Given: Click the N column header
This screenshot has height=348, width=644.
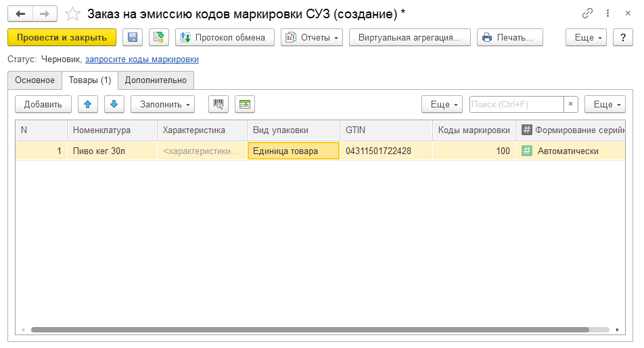Looking at the screenshot, I should pyautogui.click(x=41, y=130).
